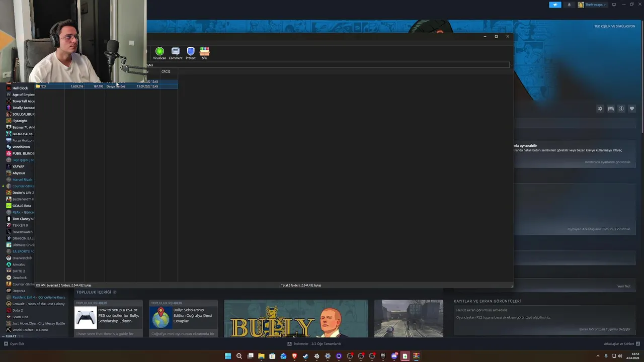Click the Yeni Not button
Image resolution: width=644 pixels, height=362 pixels.
point(624,286)
